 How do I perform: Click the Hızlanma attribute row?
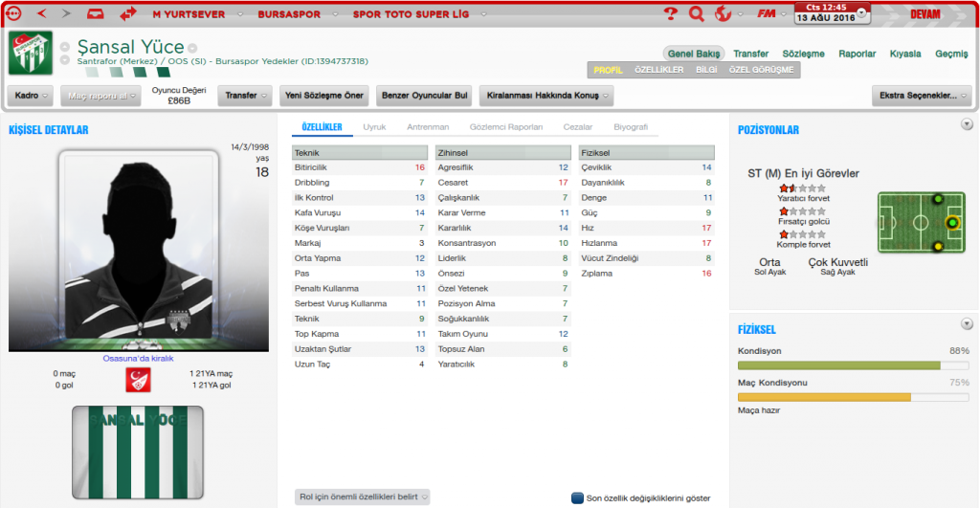pyautogui.click(x=646, y=243)
